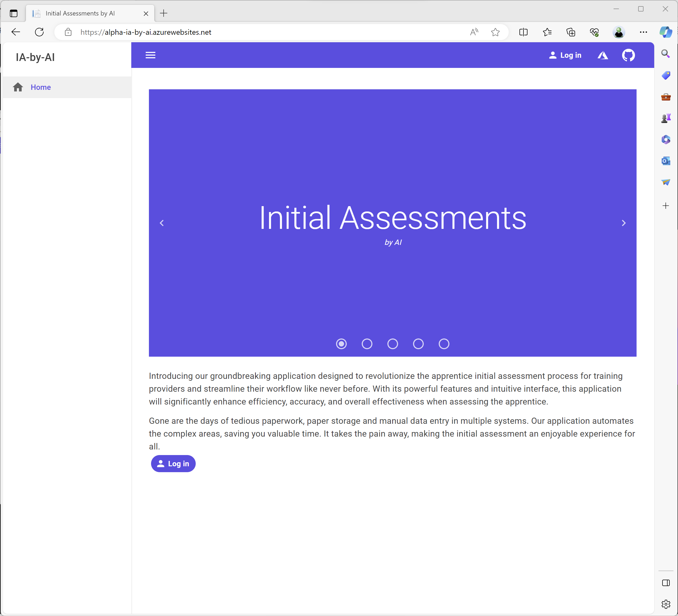
Task: Add this page to favorites star
Action: (x=495, y=32)
